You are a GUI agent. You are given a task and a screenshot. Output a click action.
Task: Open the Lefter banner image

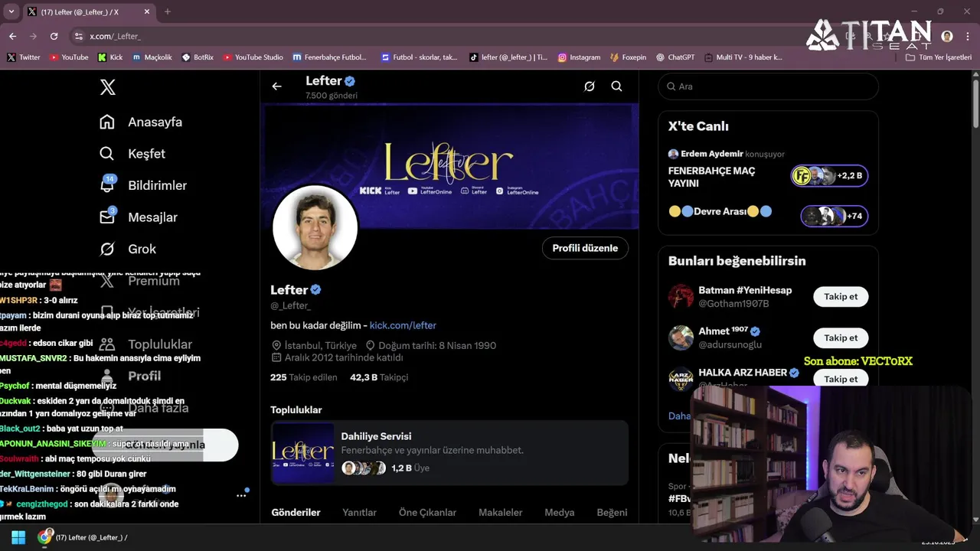(449, 166)
